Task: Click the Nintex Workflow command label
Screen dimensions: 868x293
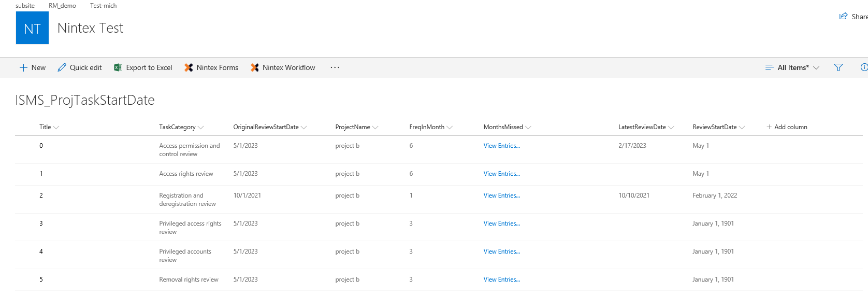Action: click(288, 67)
